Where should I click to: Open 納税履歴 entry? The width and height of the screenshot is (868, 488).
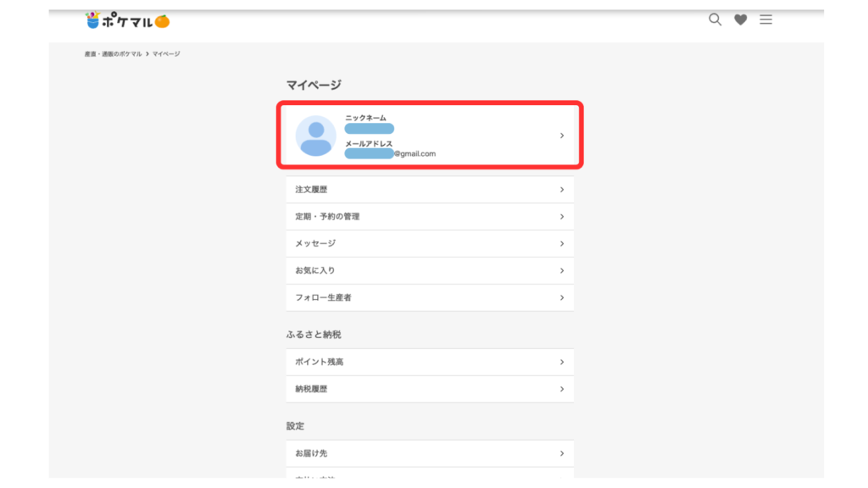(x=311, y=390)
